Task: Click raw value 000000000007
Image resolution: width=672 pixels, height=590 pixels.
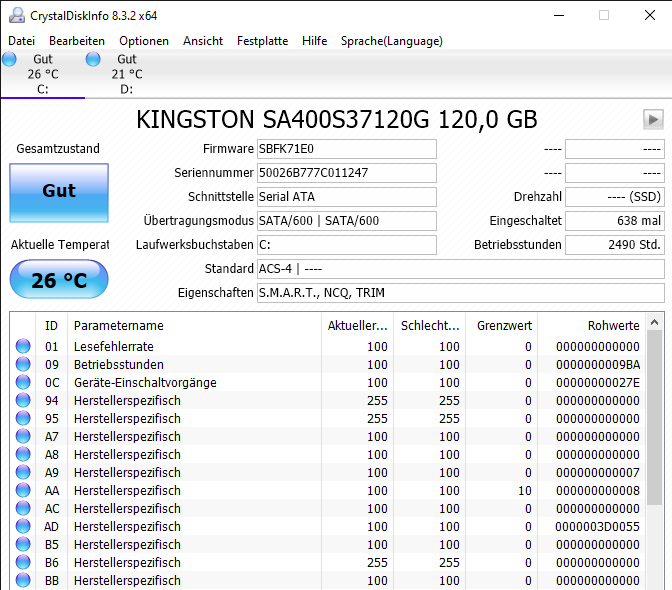Action: (x=598, y=473)
